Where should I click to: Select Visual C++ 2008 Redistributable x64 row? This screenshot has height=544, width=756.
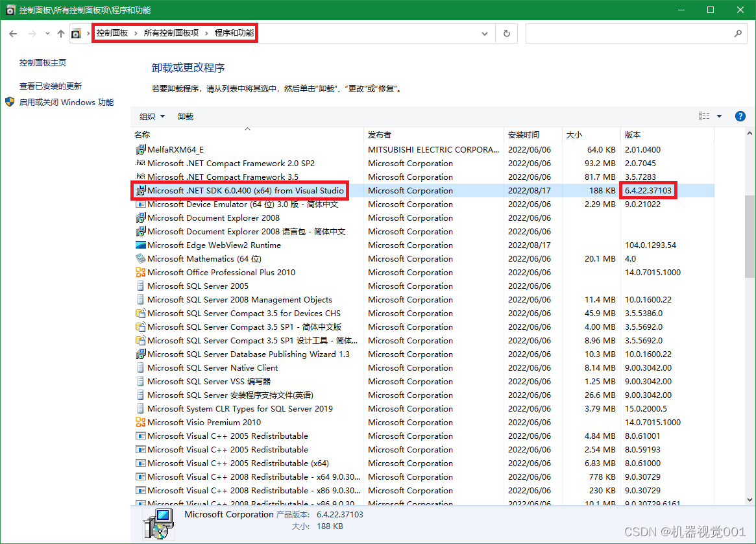[422, 476]
